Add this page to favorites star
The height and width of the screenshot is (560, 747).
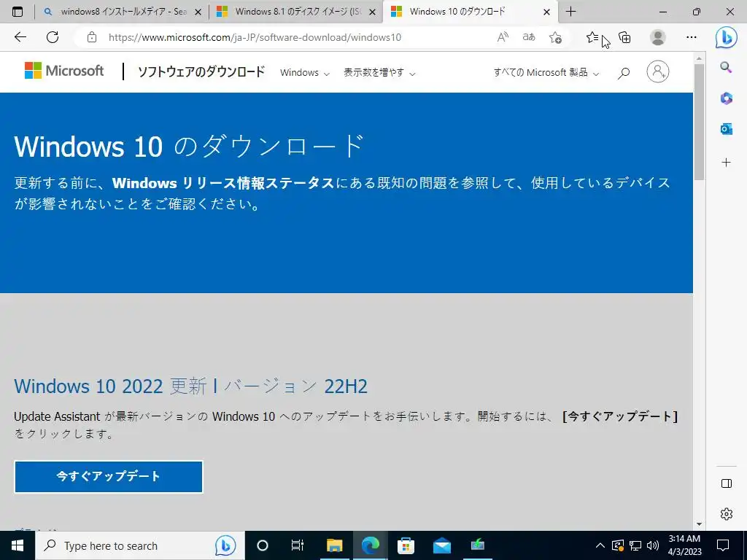(555, 37)
